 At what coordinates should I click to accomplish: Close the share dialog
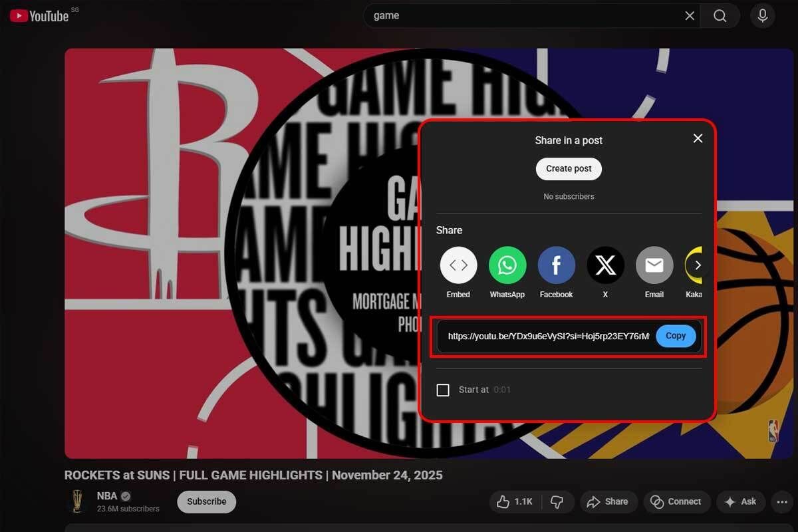click(698, 138)
